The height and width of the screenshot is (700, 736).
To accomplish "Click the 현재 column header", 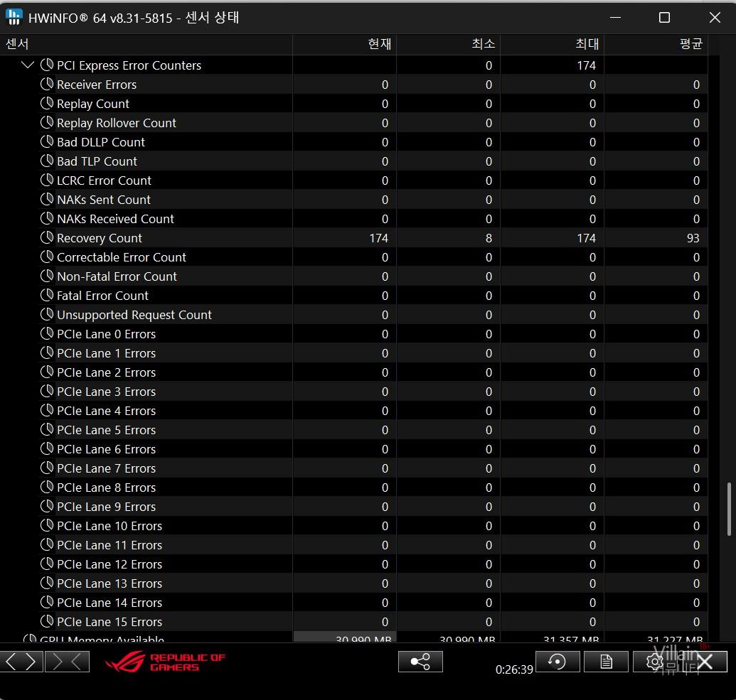I will click(345, 44).
